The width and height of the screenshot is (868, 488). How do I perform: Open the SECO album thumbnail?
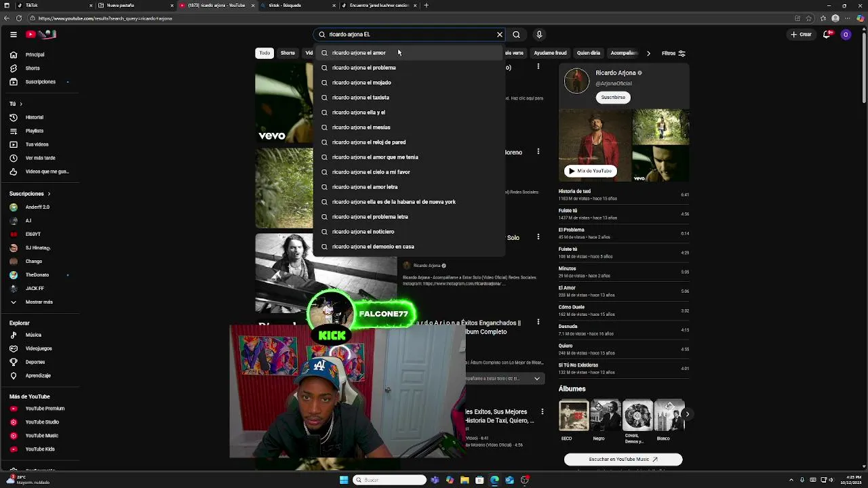click(x=574, y=415)
